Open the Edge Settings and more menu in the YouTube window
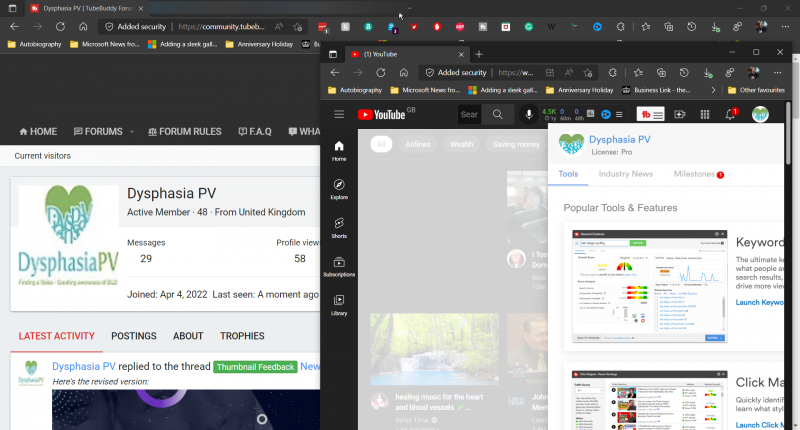Image resolution: width=800 pixels, height=430 pixels. click(x=778, y=72)
